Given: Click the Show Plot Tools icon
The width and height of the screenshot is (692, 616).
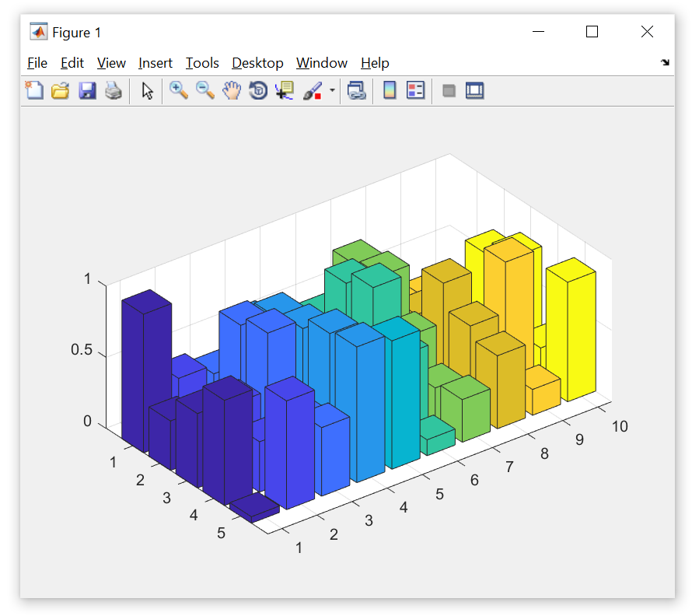Looking at the screenshot, I should point(475,90).
